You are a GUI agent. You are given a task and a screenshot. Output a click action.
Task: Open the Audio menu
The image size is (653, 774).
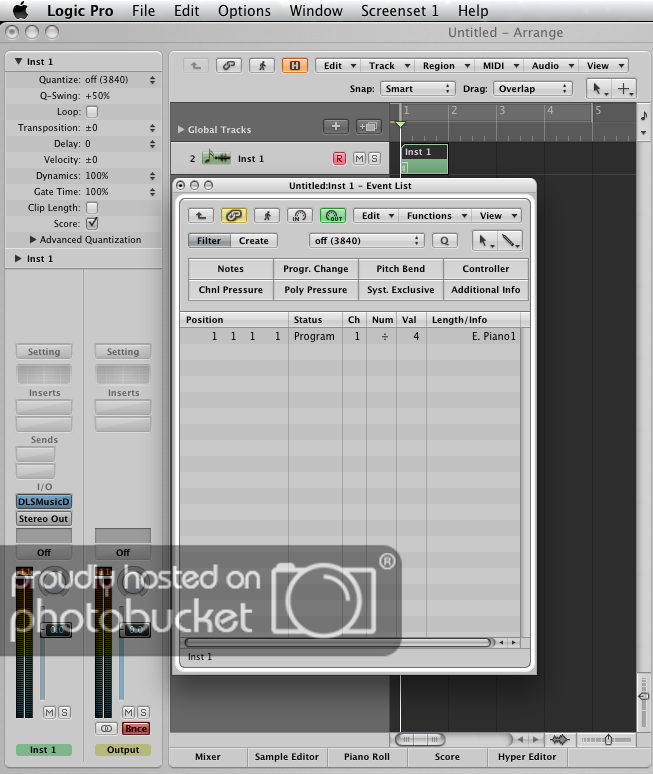coord(551,66)
